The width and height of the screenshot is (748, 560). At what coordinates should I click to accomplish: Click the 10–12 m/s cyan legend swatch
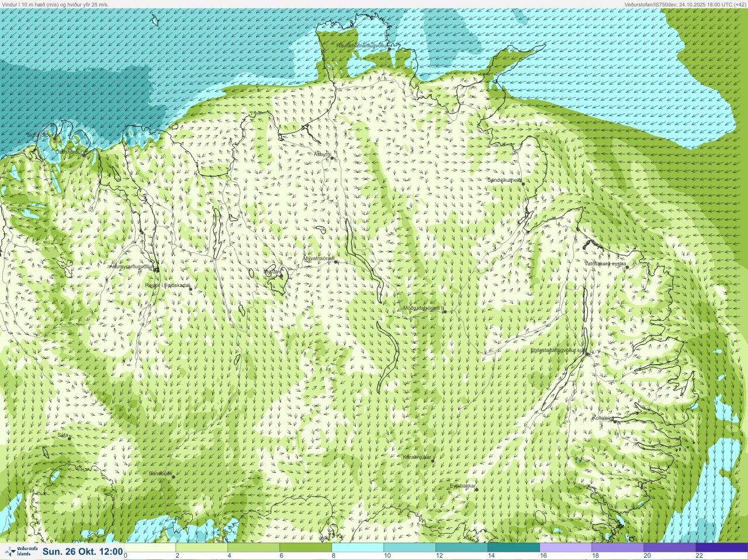pyautogui.click(x=410, y=548)
